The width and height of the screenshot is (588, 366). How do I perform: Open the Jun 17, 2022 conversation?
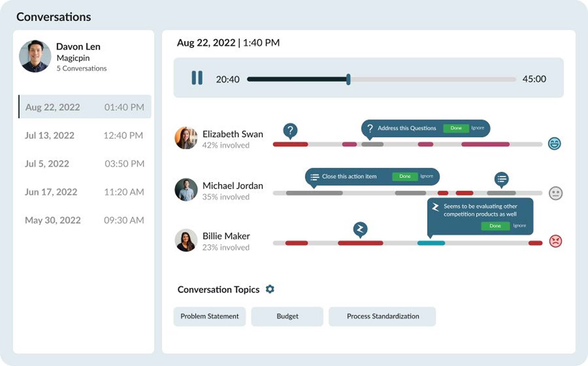click(84, 192)
